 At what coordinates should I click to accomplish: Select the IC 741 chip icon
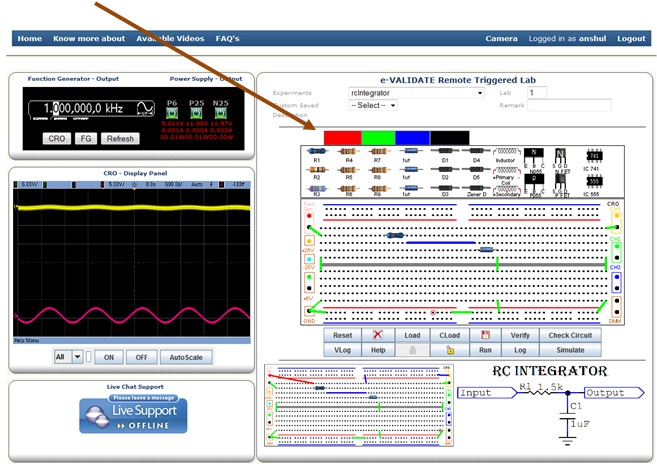[593, 155]
